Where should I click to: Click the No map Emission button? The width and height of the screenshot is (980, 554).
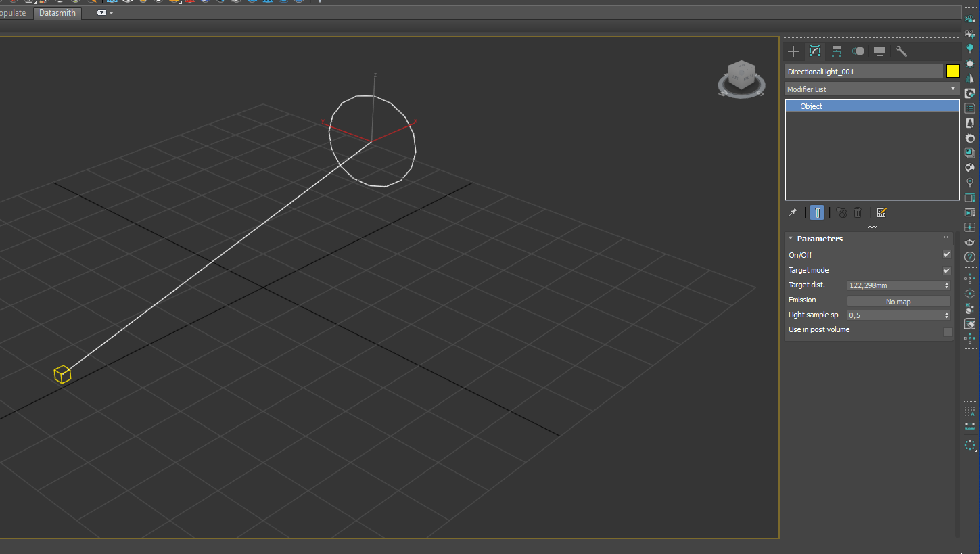[898, 302]
